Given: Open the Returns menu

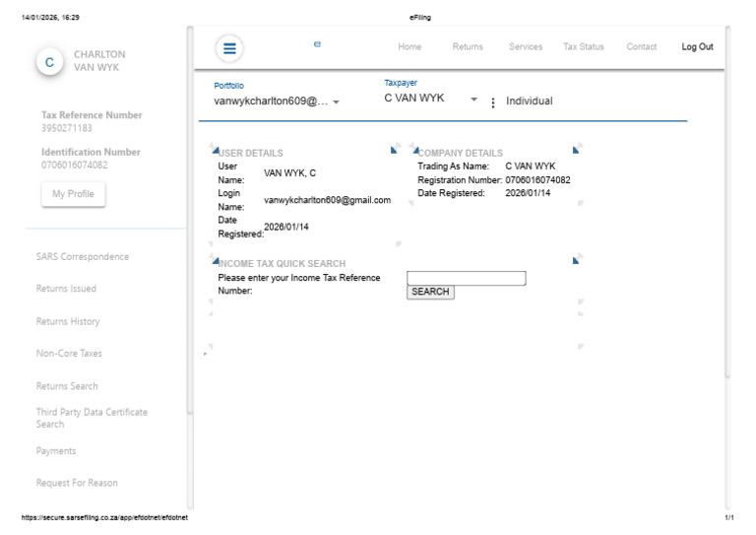Looking at the screenshot, I should tap(468, 46).
